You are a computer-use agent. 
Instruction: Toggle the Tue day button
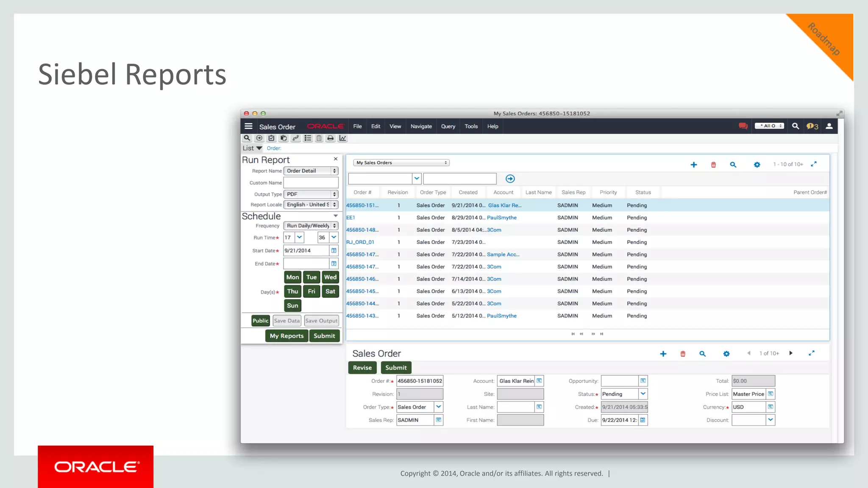tap(312, 277)
